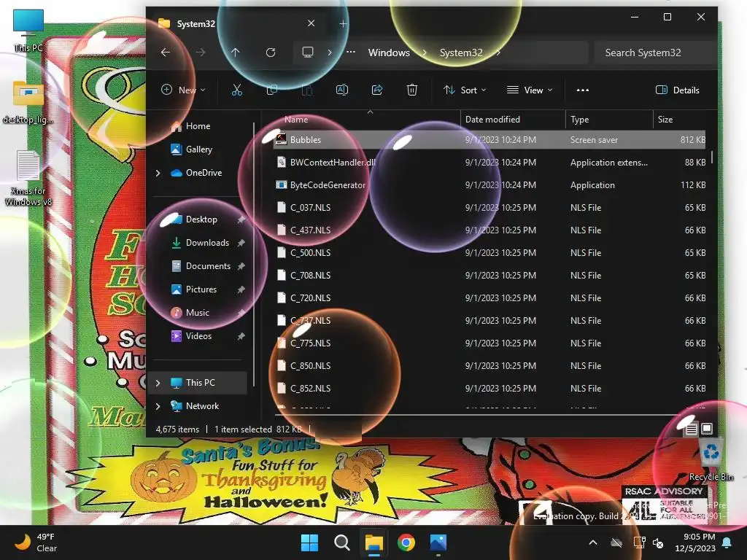Open This PC desktop shortcut
The height and width of the screenshot is (560, 747).
click(x=28, y=31)
